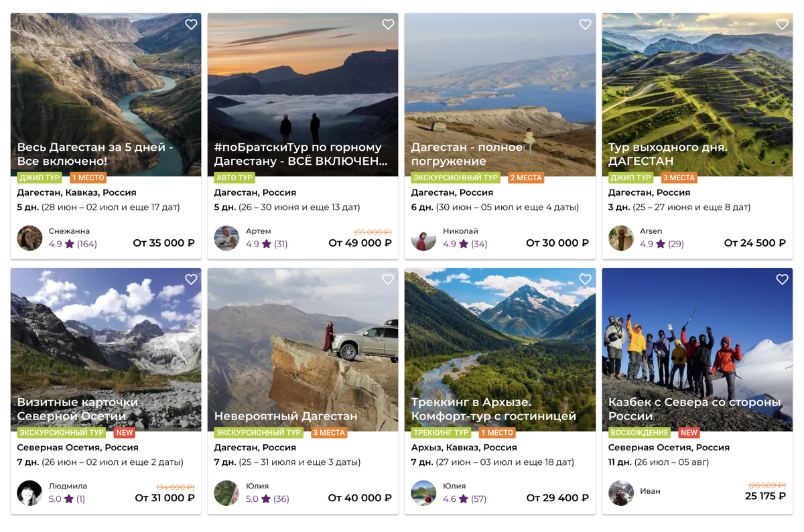Open "Казбек с Севера со стороны России" title
Viewport: 804px width, 532px height.
point(694,409)
